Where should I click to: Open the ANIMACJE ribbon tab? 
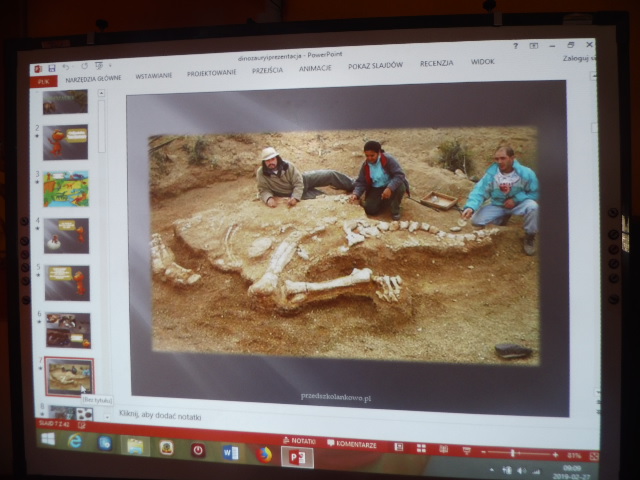315,68
